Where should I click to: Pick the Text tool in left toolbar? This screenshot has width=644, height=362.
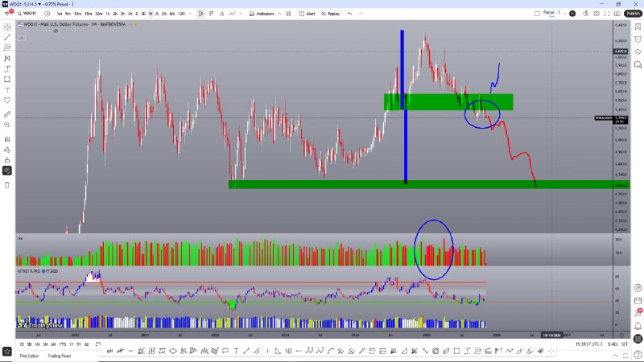tap(7, 90)
